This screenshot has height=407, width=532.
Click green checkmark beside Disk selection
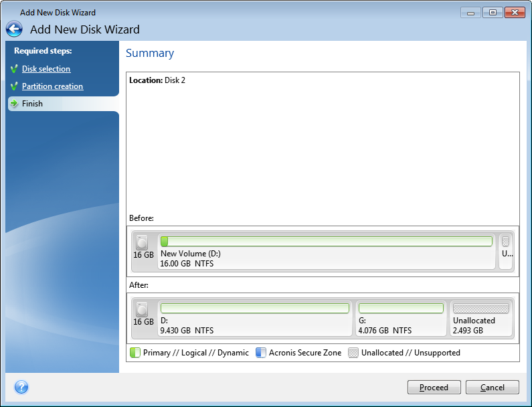pos(14,69)
